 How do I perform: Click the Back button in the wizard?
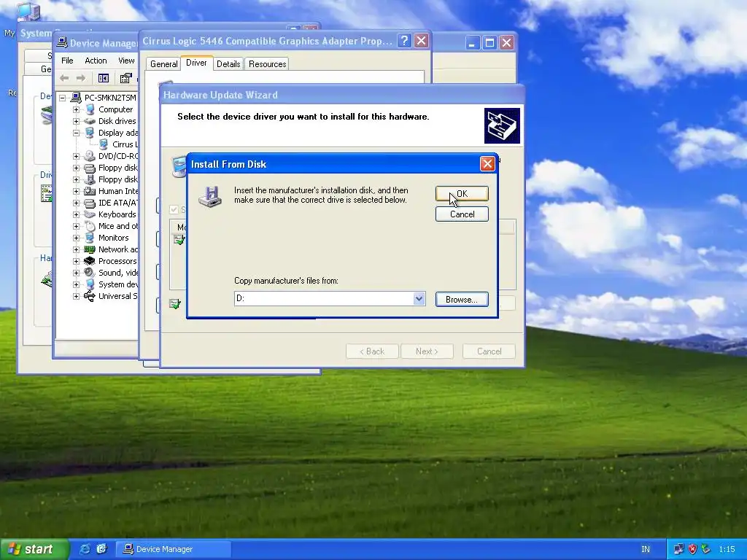pos(372,351)
